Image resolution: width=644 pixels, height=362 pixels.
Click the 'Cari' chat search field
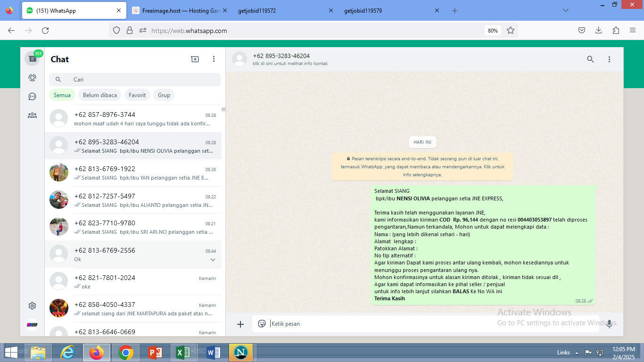click(135, 80)
